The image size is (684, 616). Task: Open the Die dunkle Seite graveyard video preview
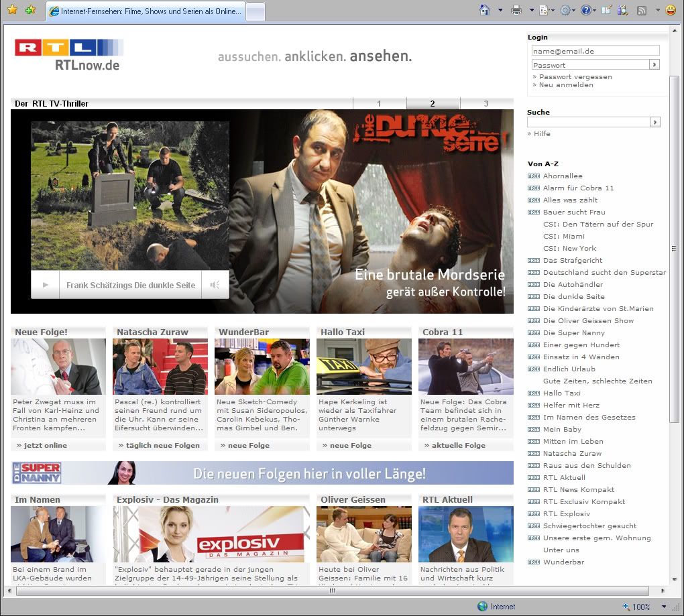click(130, 196)
